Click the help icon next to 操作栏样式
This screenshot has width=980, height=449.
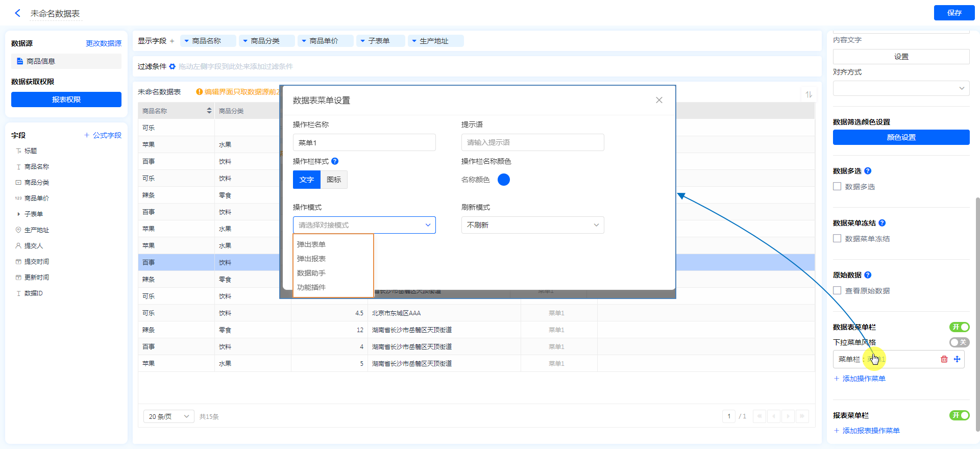pyautogui.click(x=335, y=161)
